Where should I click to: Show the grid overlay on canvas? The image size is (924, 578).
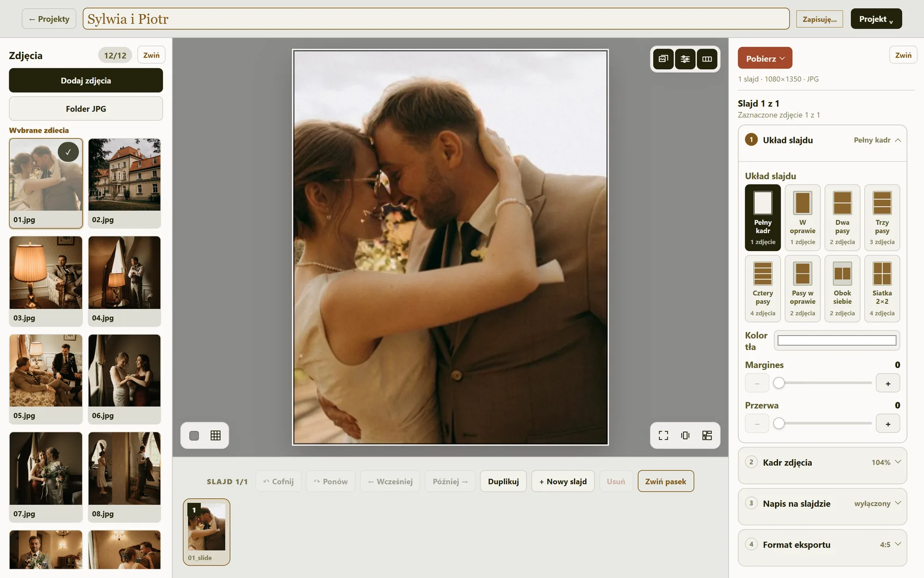216,436
